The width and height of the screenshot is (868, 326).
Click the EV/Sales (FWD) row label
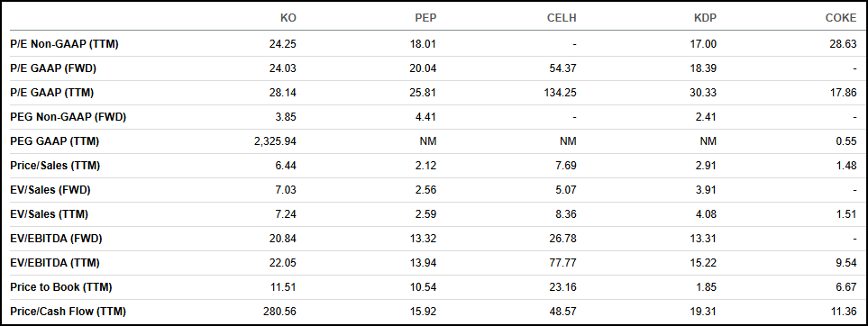[50, 190]
